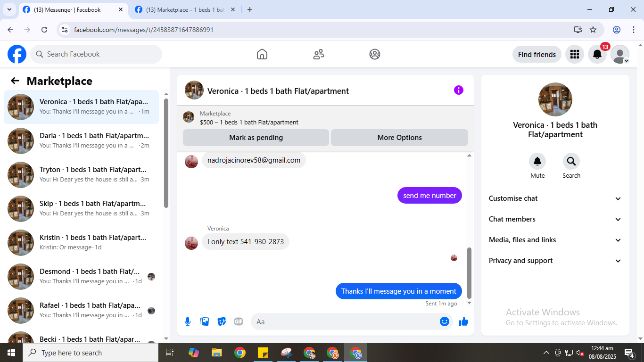Go to the Home feed icon
This screenshot has width=644, height=362.
[x=262, y=54]
